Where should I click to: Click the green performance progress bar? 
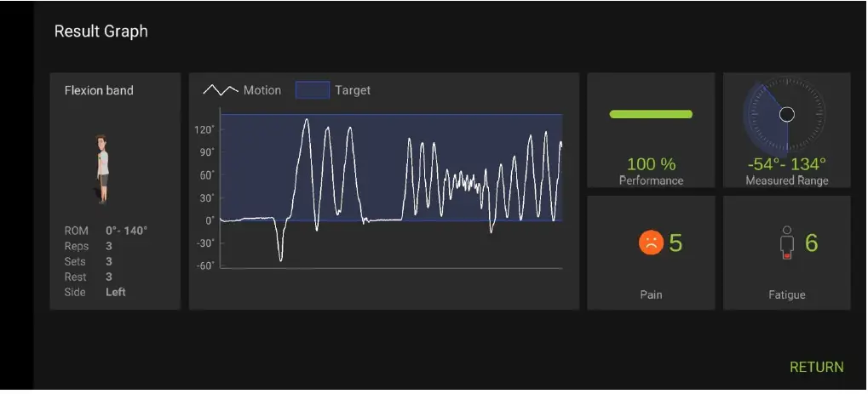[x=651, y=114]
